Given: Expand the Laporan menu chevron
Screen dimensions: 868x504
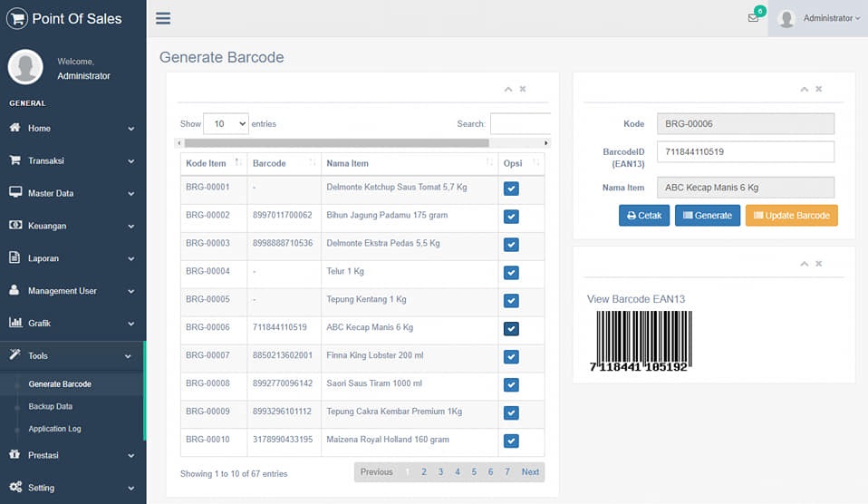Looking at the screenshot, I should [131, 258].
